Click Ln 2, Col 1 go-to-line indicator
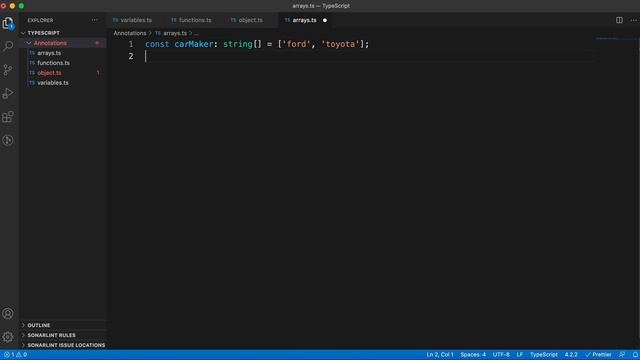The width and height of the screenshot is (640, 360). 440,355
